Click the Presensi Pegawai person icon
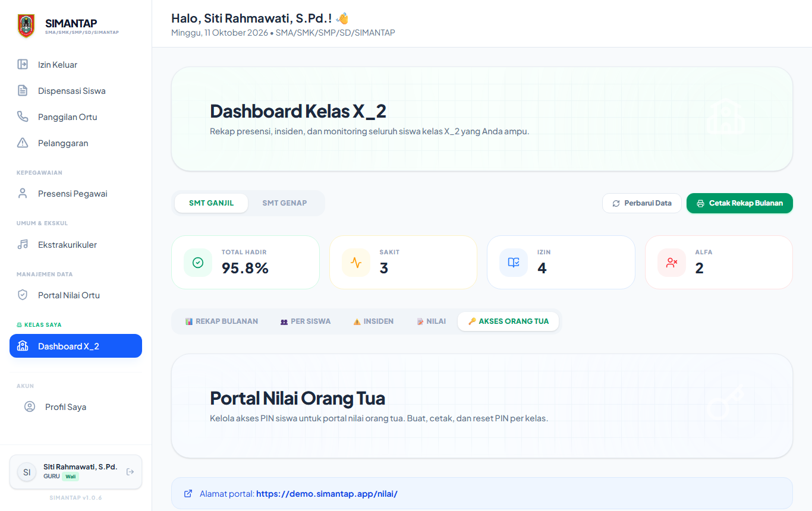 (23, 193)
